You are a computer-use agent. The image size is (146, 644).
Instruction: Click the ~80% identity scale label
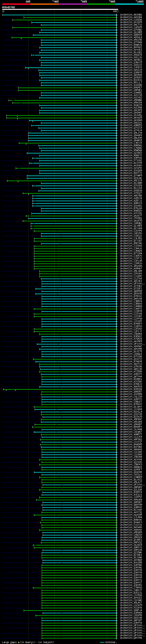pos(112,2)
